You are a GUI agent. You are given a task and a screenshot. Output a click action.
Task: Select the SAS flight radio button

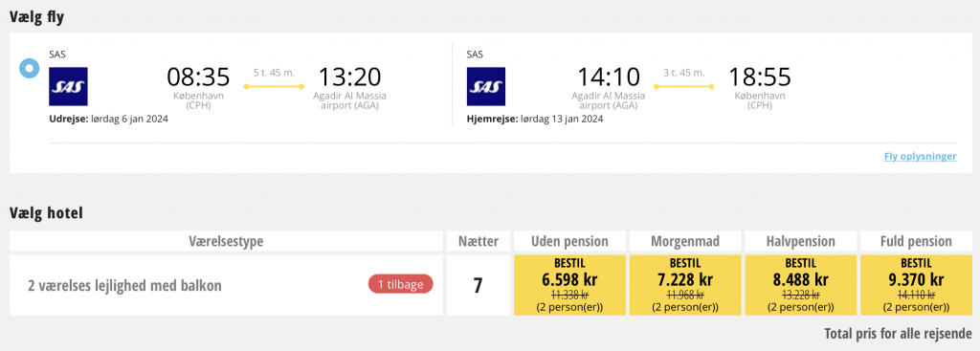(30, 68)
